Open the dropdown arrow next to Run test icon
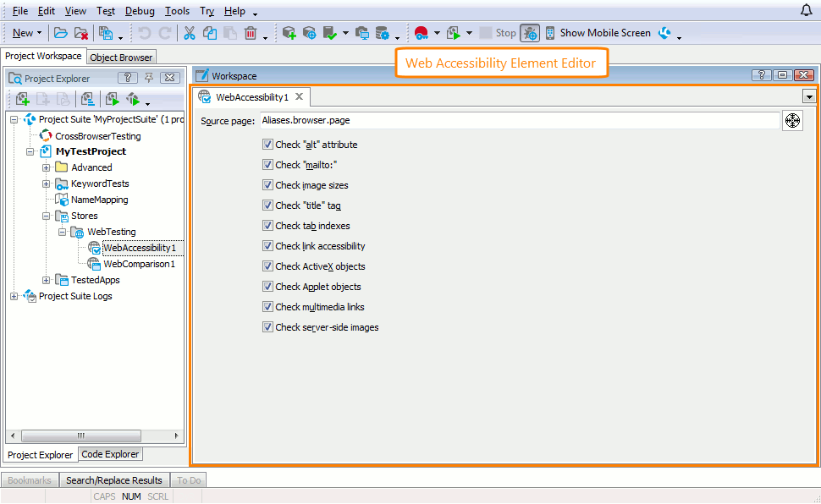Viewport: 821px width, 504px height. click(x=469, y=33)
